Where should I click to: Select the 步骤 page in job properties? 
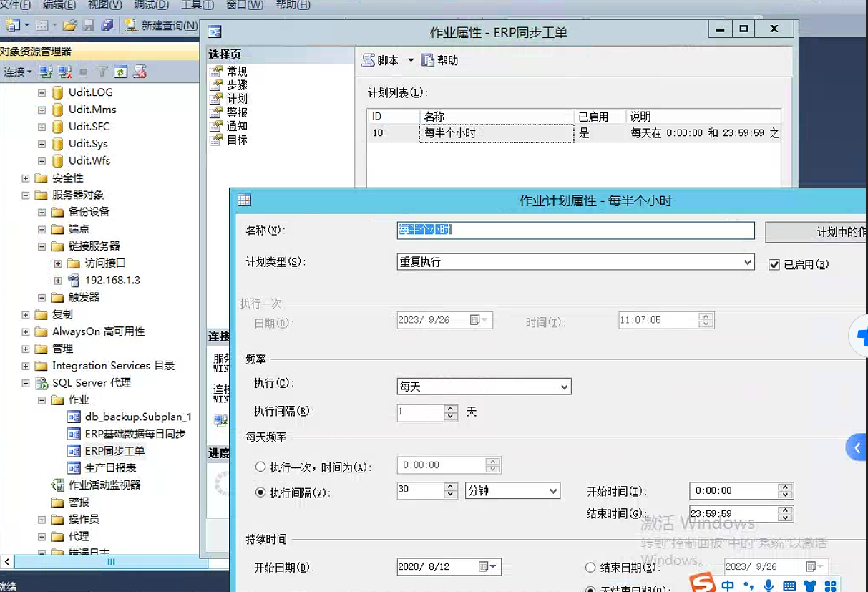[x=237, y=85]
